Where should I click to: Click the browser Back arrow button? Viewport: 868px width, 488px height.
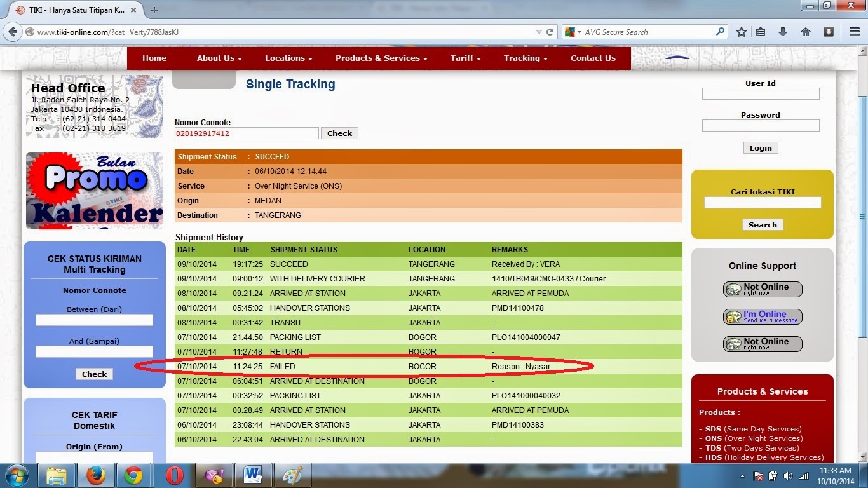(x=13, y=32)
